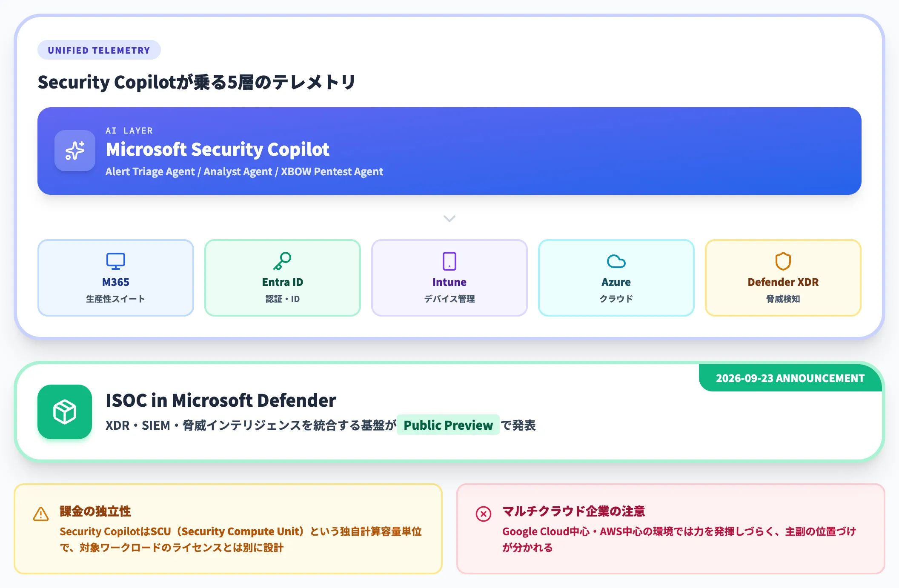Click the Google Cloud中心・AWS中心 description text

coord(679,539)
